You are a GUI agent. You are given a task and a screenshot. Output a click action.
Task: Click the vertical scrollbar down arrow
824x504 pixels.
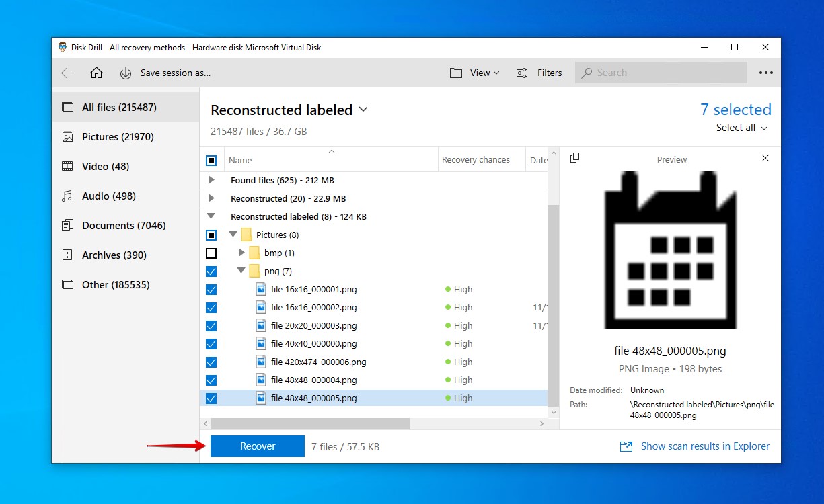554,412
